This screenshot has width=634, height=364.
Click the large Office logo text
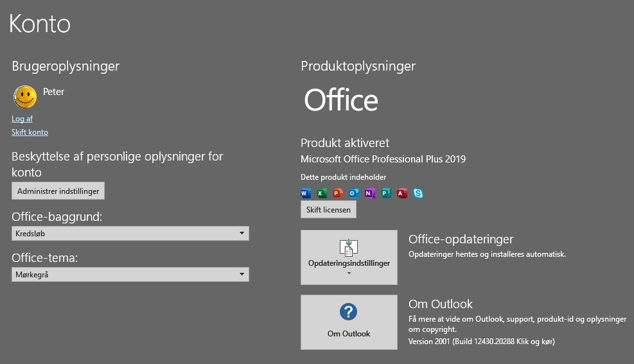(x=341, y=100)
